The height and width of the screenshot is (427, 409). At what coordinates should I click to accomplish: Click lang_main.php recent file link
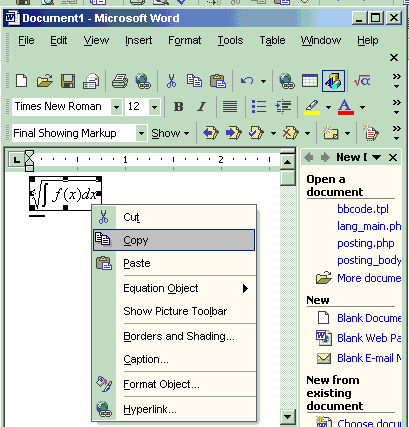[x=369, y=226]
